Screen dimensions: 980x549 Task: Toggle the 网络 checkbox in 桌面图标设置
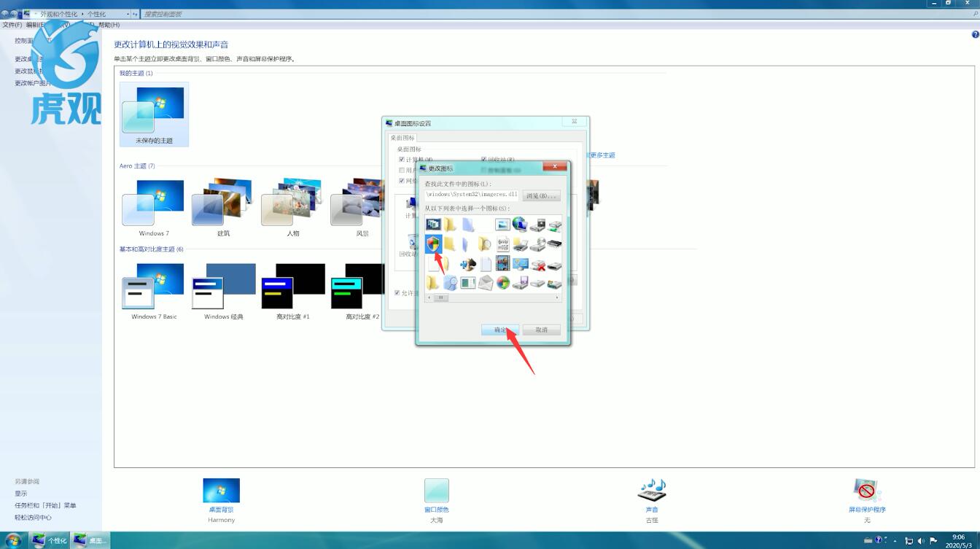click(x=402, y=181)
